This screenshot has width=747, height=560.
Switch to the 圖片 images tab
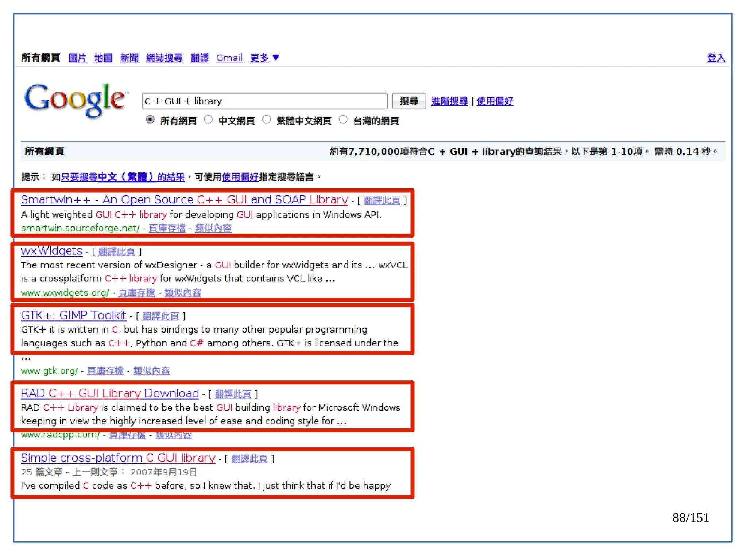[x=77, y=58]
